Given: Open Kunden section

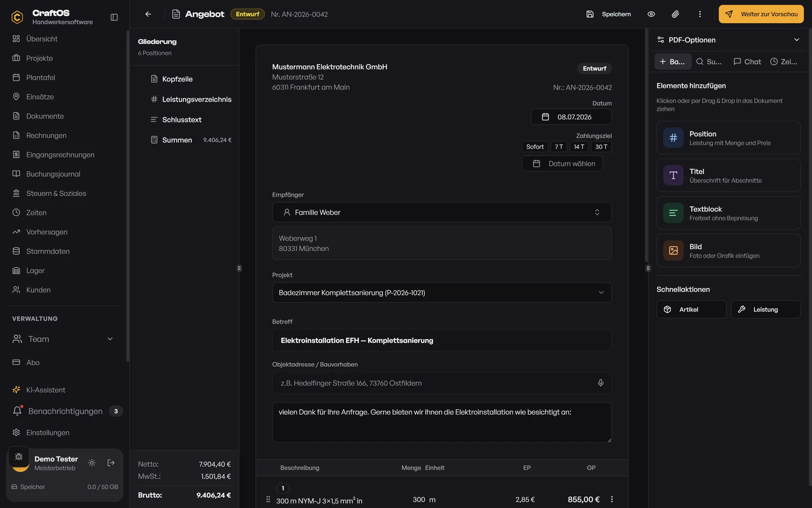Looking at the screenshot, I should 63,290.
